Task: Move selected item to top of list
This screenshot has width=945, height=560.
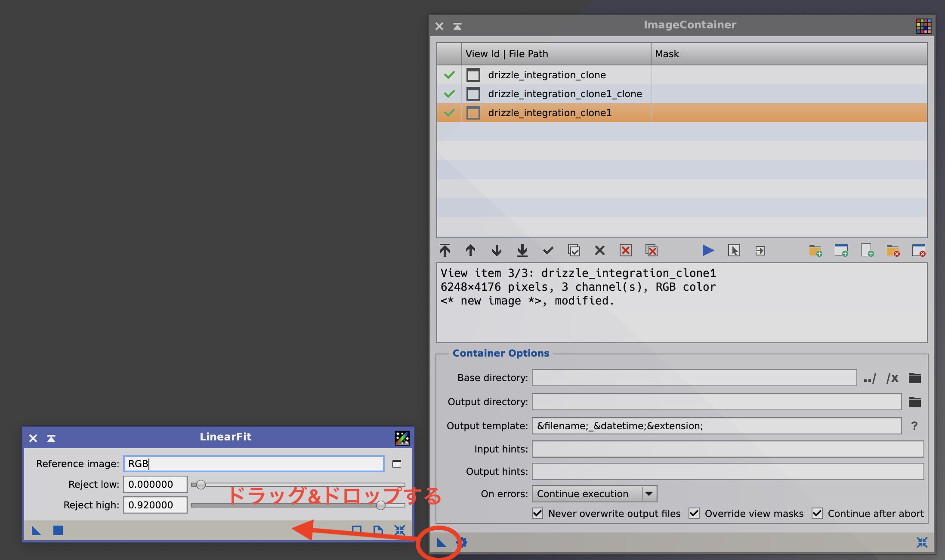Action: [x=445, y=250]
